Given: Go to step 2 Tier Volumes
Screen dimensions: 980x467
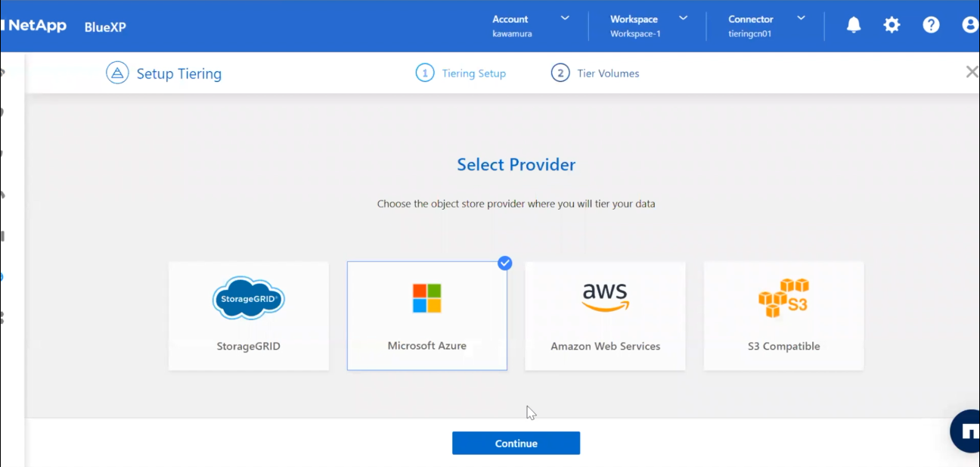Looking at the screenshot, I should (595, 73).
